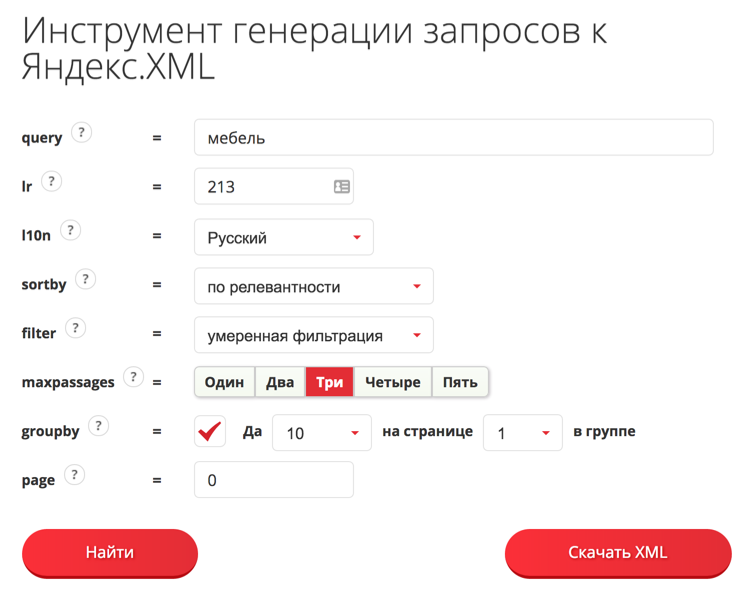Uncheck the groupby 'Да' checkbox
740x591 pixels.
pos(210,431)
